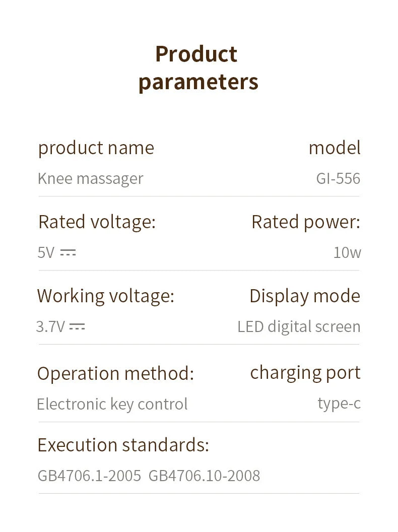Click the 5V value
Image resolution: width=398 pixels, height=532 pixels.
coord(46,252)
